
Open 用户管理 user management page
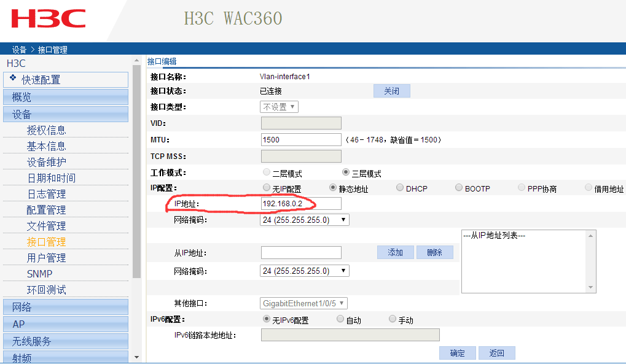pyautogui.click(x=46, y=258)
